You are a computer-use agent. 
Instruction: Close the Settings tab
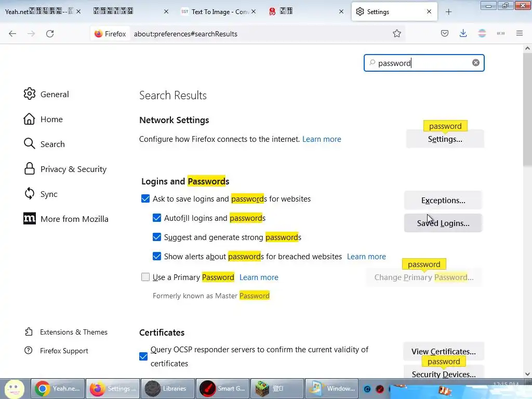[429, 11]
